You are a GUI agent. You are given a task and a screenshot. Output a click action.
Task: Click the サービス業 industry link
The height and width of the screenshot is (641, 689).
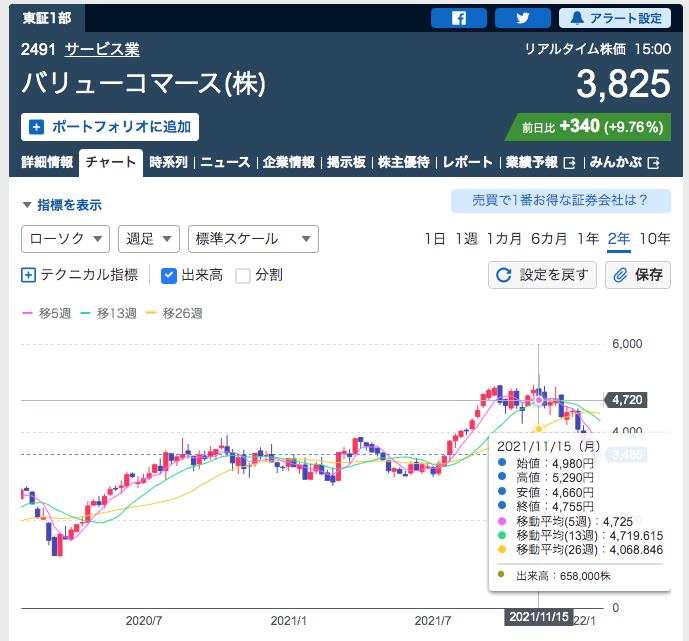(x=102, y=49)
